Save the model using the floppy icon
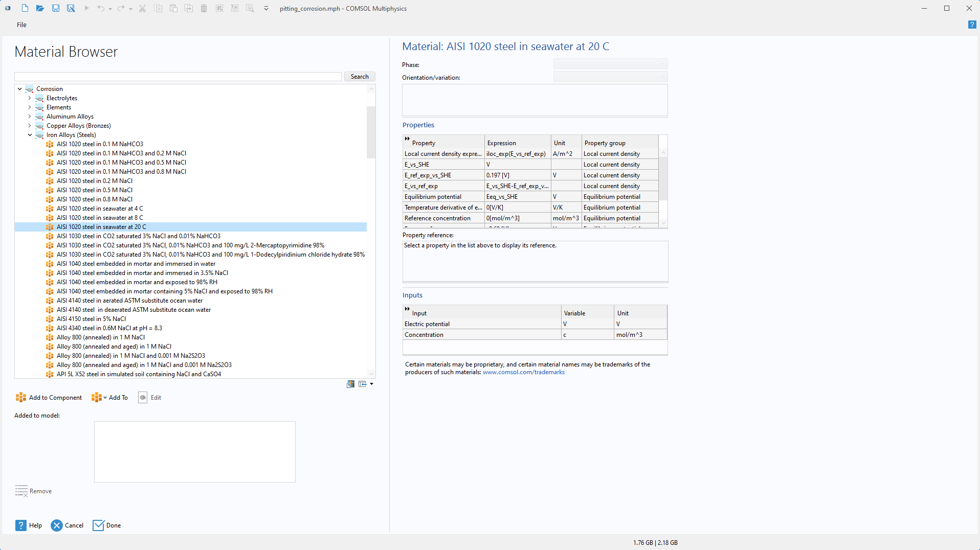Image resolution: width=980 pixels, height=550 pixels. coord(55,8)
